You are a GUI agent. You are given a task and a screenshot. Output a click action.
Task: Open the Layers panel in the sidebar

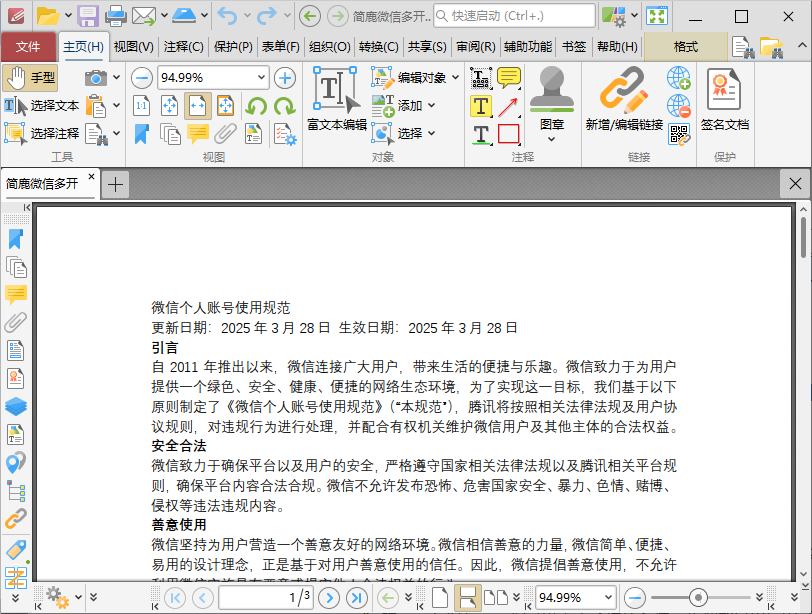(x=15, y=406)
